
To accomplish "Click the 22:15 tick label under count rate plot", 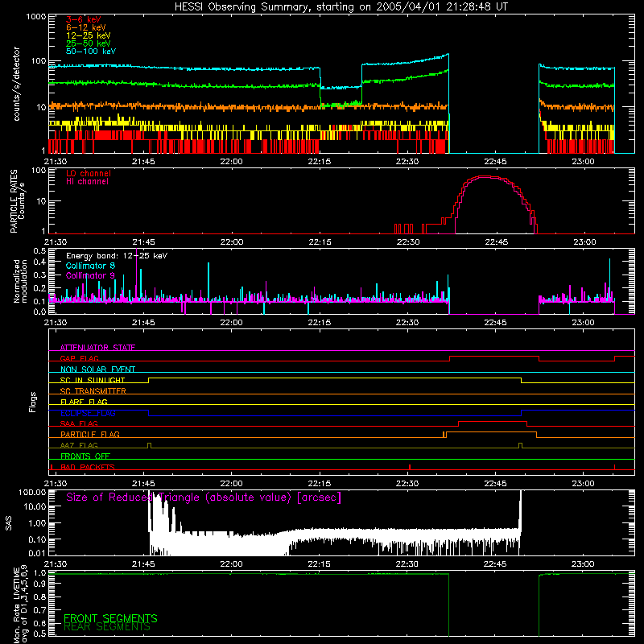I will pos(319,162).
